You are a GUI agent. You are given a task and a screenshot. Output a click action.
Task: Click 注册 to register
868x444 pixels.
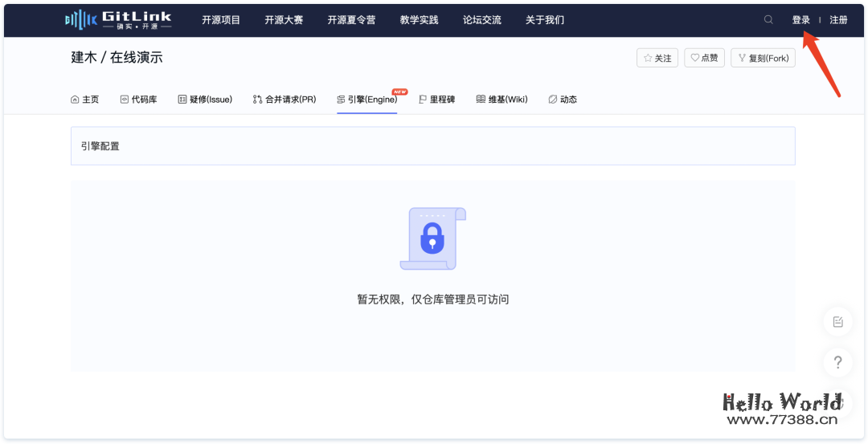point(838,20)
